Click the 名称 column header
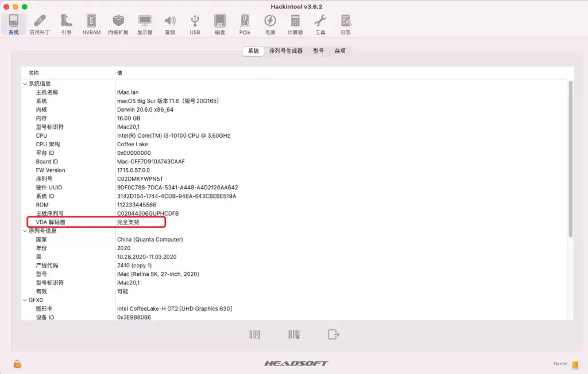Image resolution: width=588 pixels, height=374 pixels. click(x=68, y=73)
